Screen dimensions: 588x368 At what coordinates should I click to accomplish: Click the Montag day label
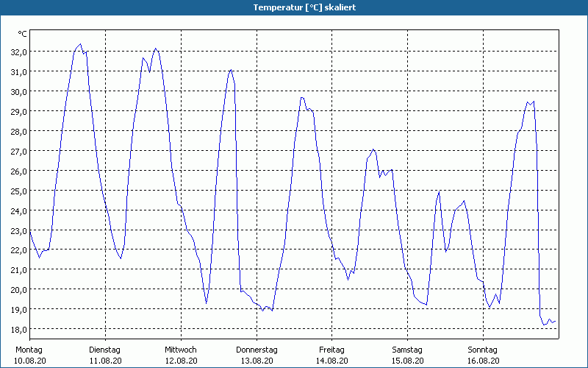tap(29, 350)
